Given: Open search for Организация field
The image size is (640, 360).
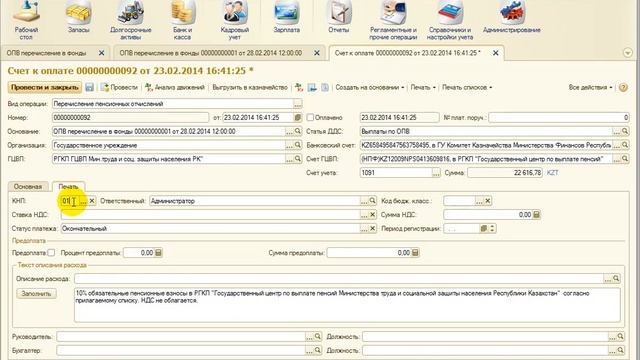Looking at the screenshot, I should tap(298, 145).
